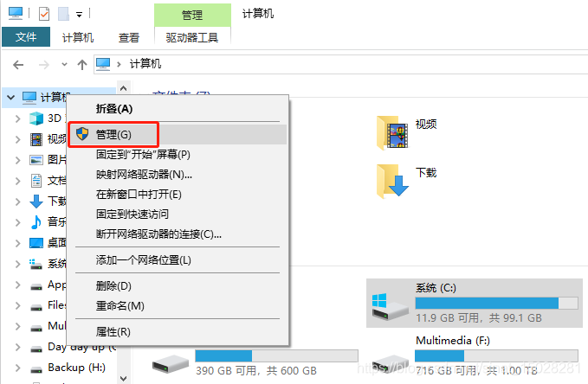Click 计算机 in the address bar
The width and height of the screenshot is (588, 384).
coord(145,64)
